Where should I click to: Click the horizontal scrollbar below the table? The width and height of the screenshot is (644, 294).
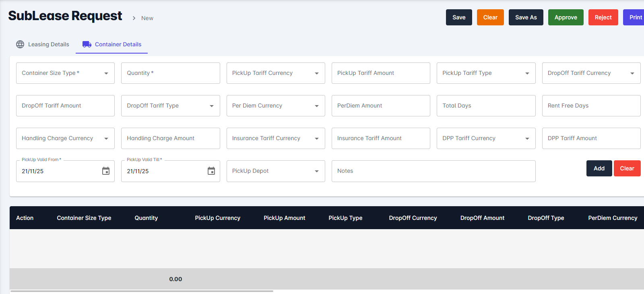142,291
